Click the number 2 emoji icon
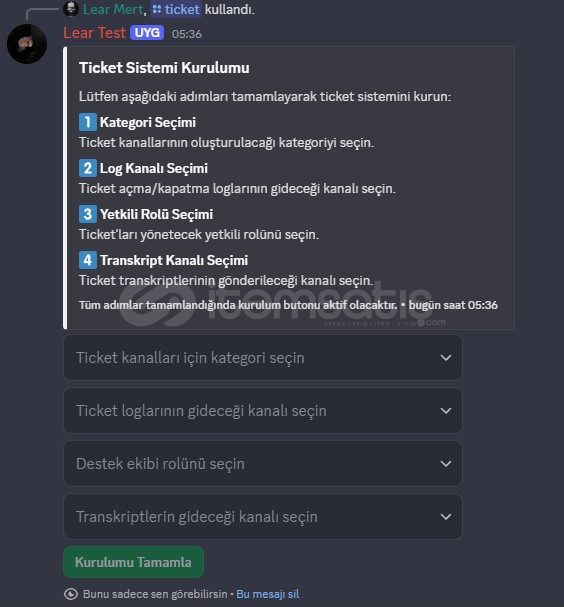Screen dimensions: 564x607 coord(88,168)
